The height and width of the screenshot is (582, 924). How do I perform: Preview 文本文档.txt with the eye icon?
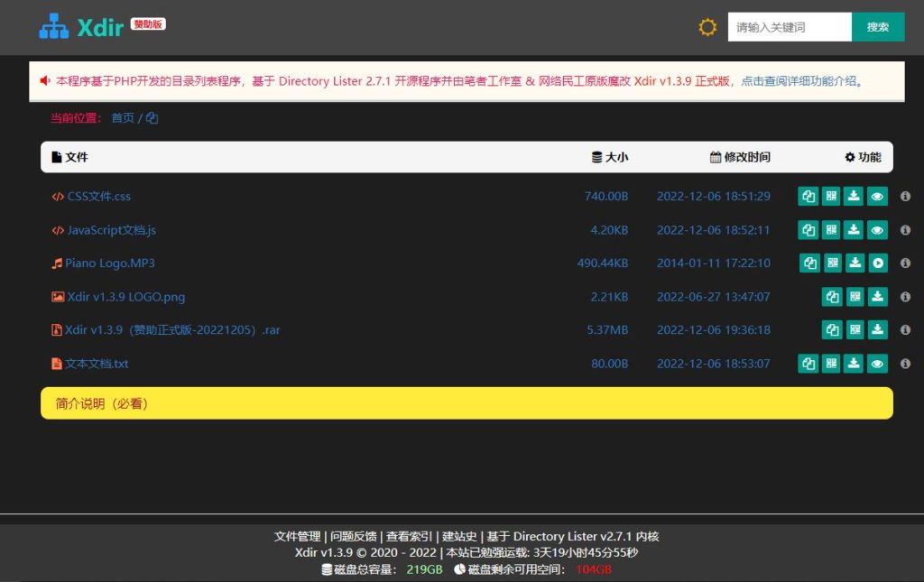click(878, 364)
